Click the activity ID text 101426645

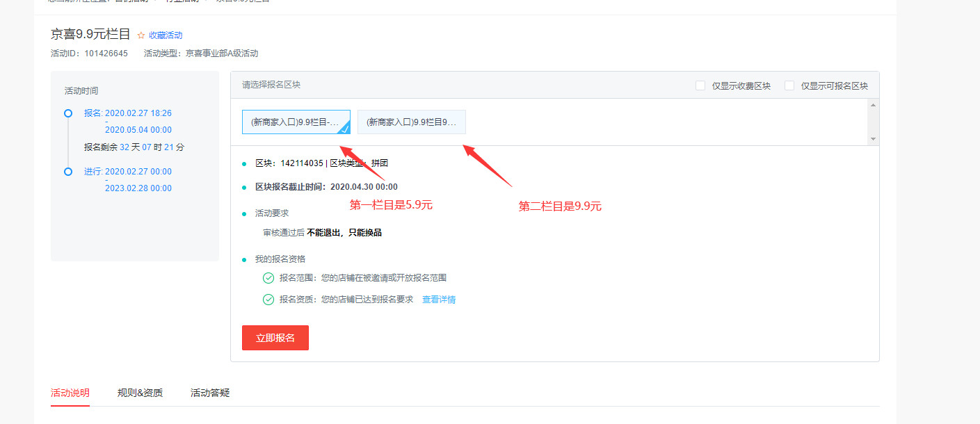[106, 54]
